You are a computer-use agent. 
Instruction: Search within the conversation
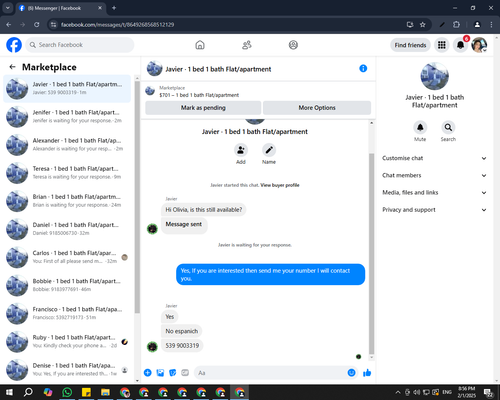(448, 127)
